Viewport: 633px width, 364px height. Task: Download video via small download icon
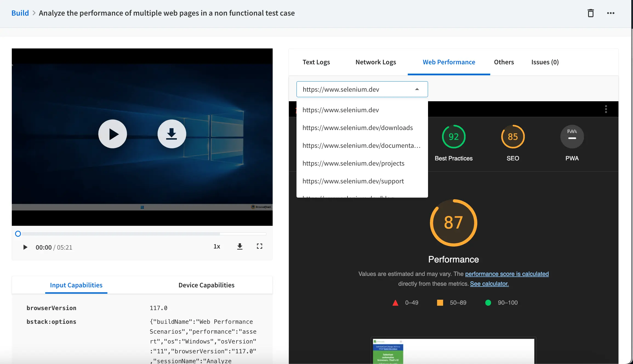point(240,246)
